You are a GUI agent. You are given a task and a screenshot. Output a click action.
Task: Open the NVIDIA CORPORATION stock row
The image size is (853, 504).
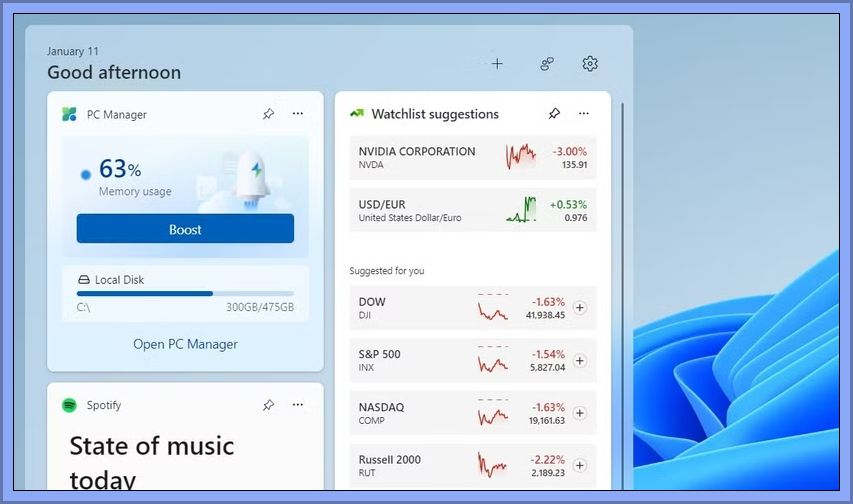point(473,158)
